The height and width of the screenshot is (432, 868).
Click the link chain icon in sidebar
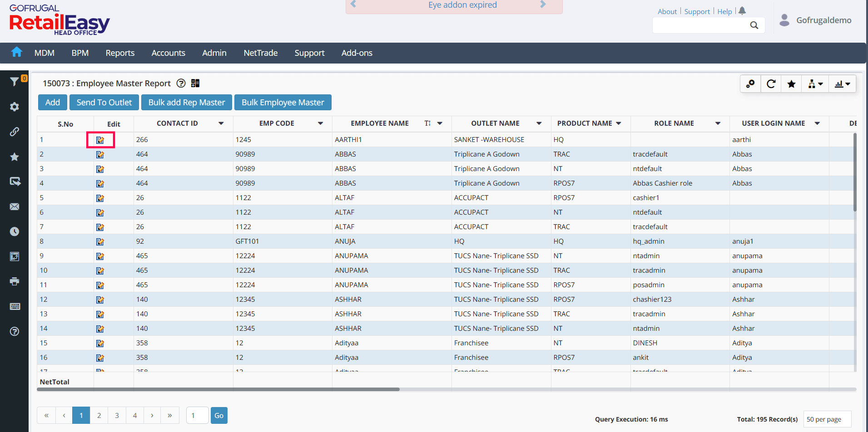point(15,132)
